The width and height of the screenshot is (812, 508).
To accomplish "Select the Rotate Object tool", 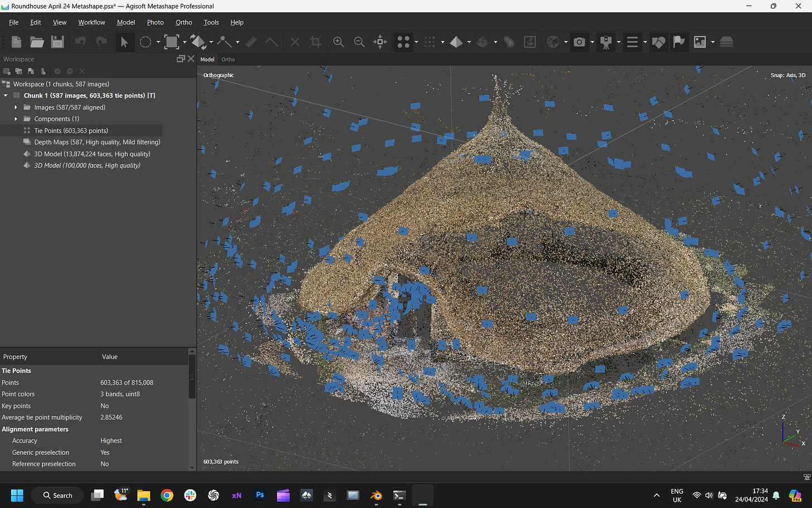I will tap(198, 42).
